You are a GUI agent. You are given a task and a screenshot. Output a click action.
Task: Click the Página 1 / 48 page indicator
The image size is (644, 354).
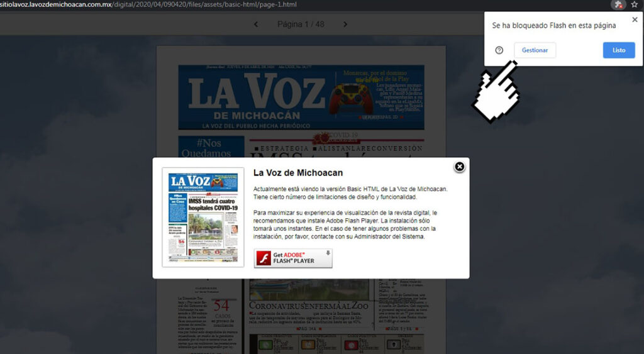tap(301, 25)
